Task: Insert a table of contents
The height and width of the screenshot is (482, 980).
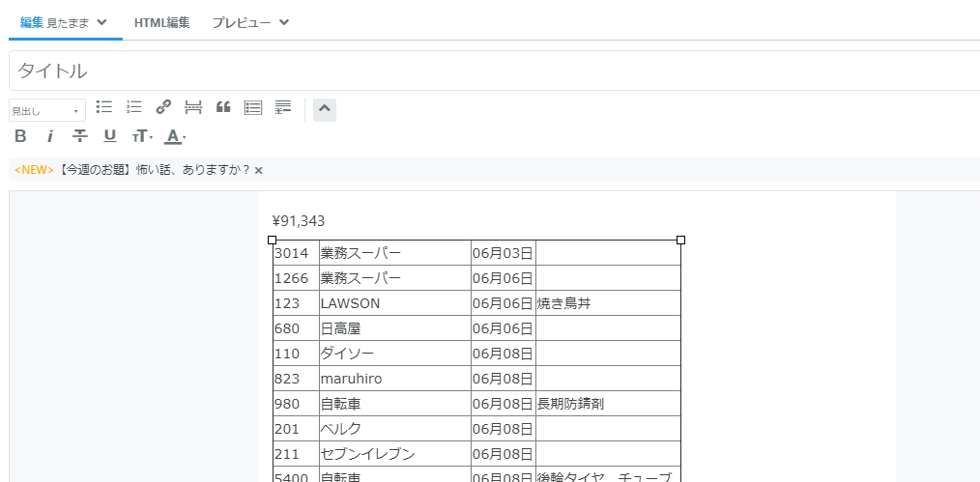Action: pyautogui.click(x=253, y=107)
